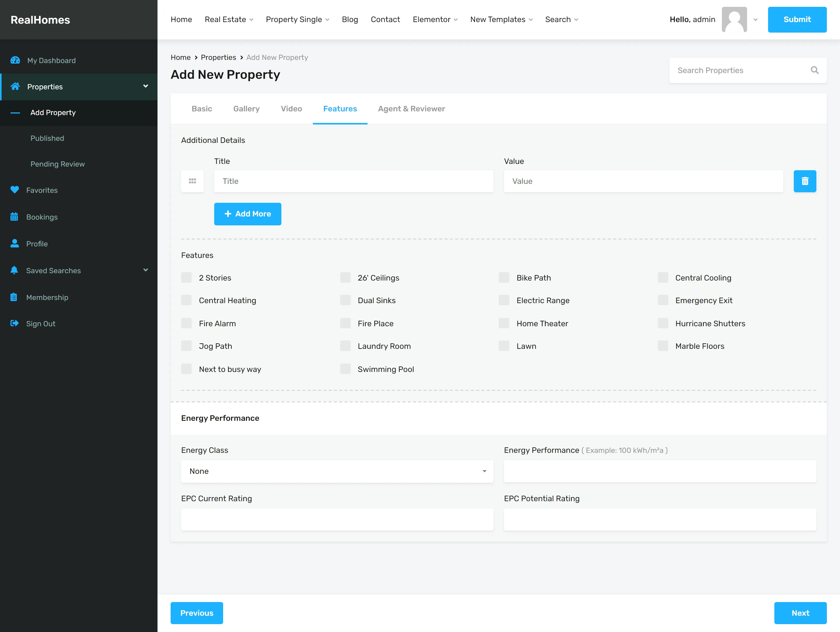Open the Property Single dropdown menu
The height and width of the screenshot is (632, 840).
coord(297,19)
